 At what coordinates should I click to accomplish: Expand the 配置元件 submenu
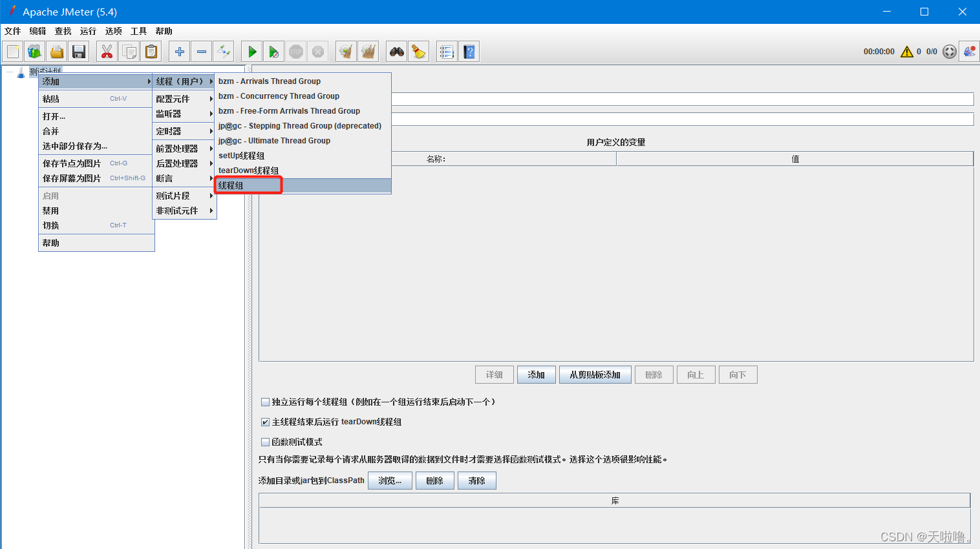(184, 99)
